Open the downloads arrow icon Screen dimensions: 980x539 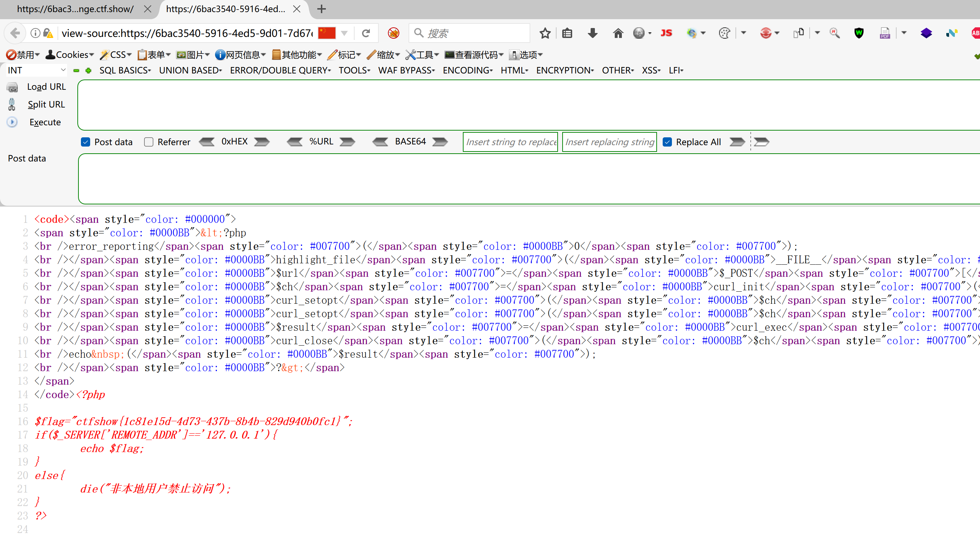click(x=592, y=33)
